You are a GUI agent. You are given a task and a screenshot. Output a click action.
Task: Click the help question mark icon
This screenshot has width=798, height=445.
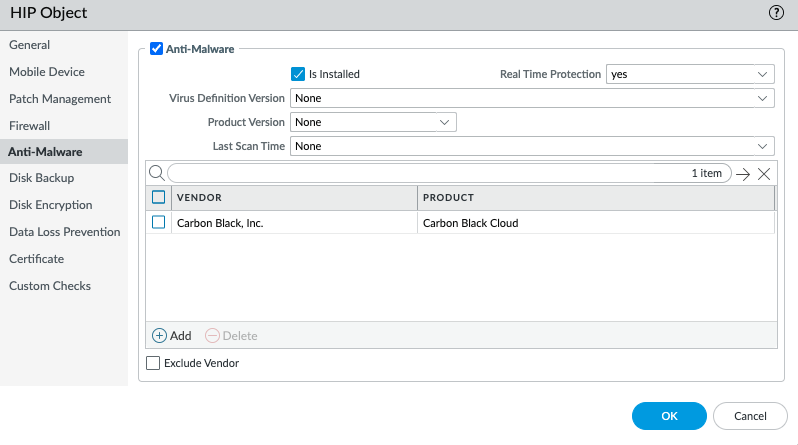(775, 13)
